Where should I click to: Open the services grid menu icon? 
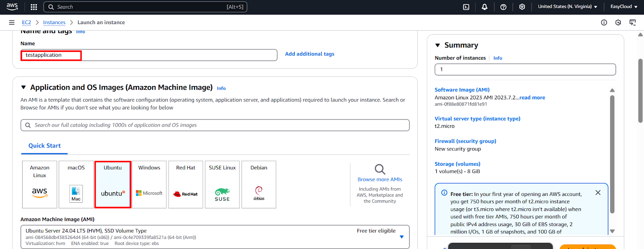coord(34,7)
